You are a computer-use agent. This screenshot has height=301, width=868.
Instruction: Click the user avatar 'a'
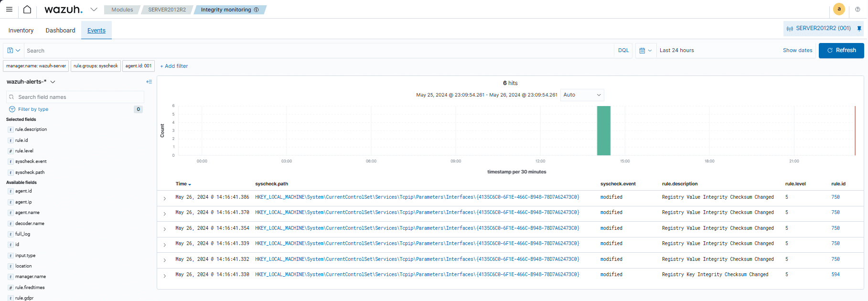(x=839, y=9)
